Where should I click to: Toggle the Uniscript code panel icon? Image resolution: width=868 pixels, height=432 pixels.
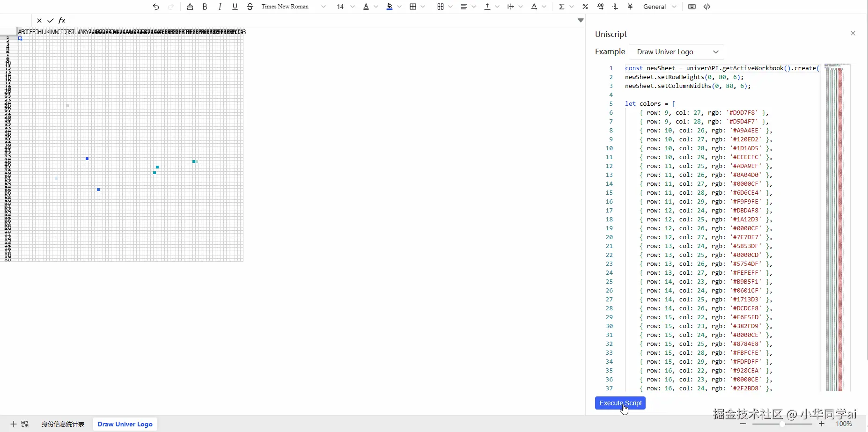(707, 7)
